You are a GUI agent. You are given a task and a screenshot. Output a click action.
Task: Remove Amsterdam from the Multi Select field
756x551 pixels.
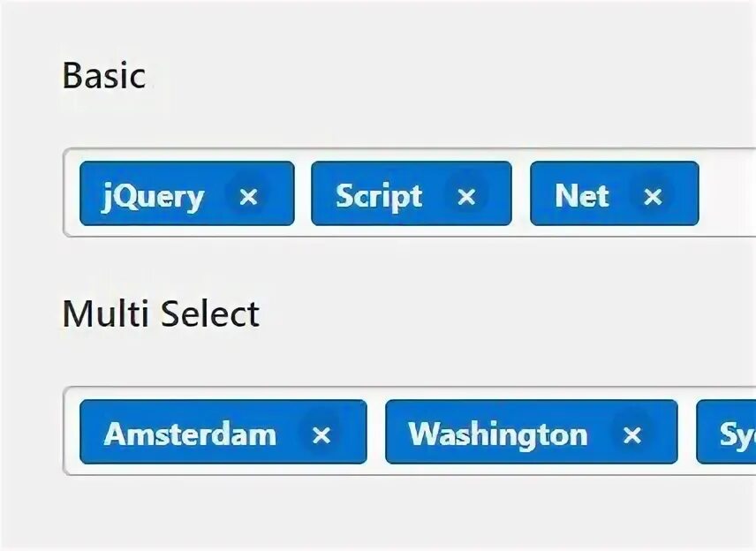point(321,434)
